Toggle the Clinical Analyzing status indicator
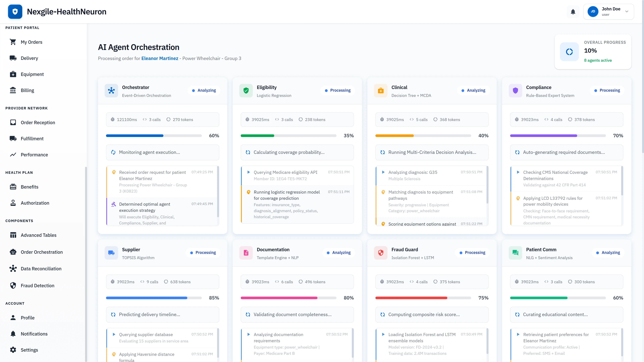Image resolution: width=644 pixels, height=362 pixels. (473, 90)
